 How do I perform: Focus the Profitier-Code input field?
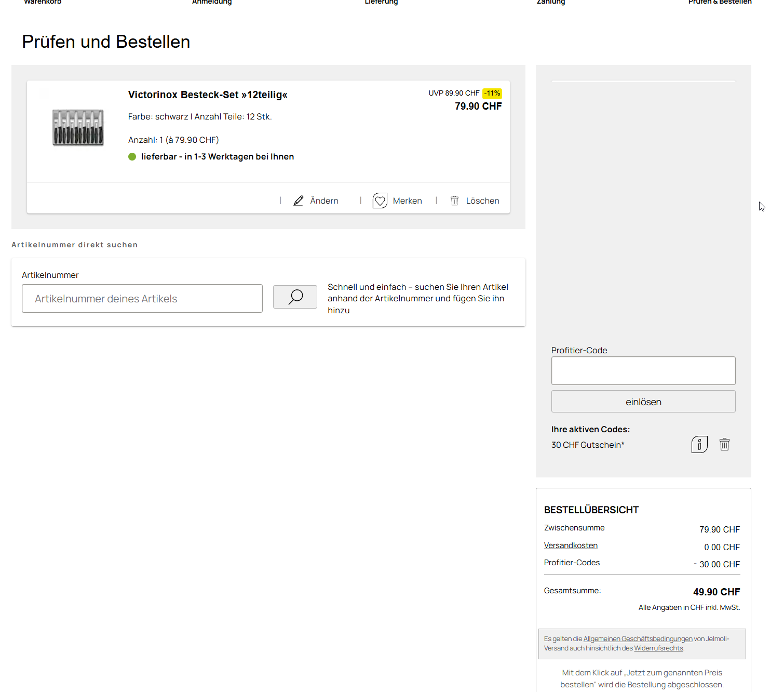click(643, 370)
